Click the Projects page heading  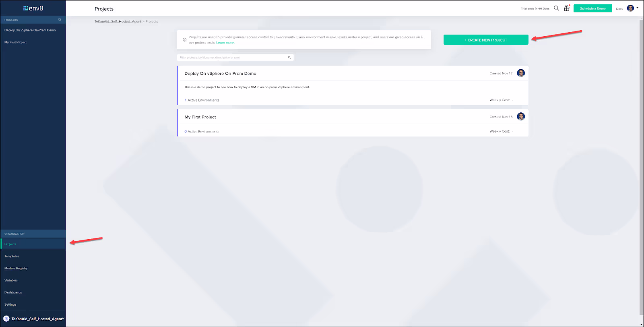tap(104, 9)
